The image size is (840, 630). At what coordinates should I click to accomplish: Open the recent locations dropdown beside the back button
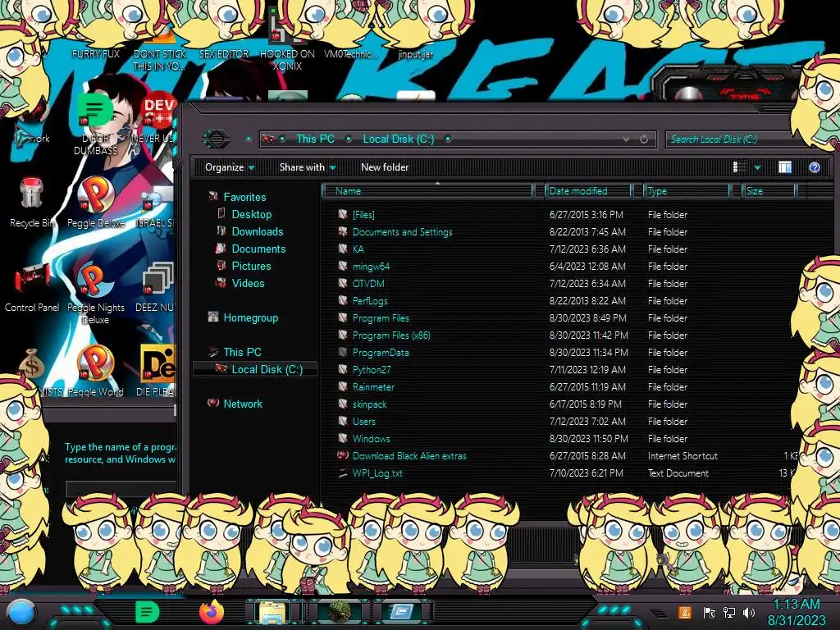[x=249, y=139]
